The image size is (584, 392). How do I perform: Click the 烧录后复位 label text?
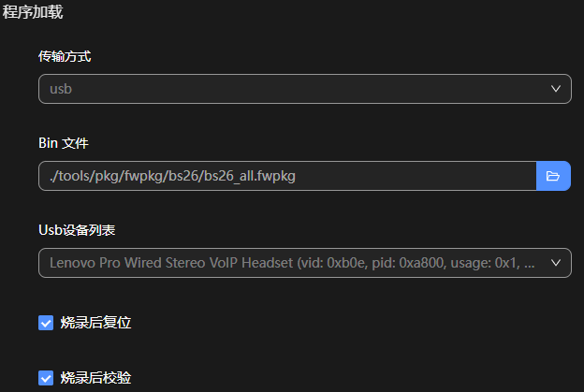95,323
